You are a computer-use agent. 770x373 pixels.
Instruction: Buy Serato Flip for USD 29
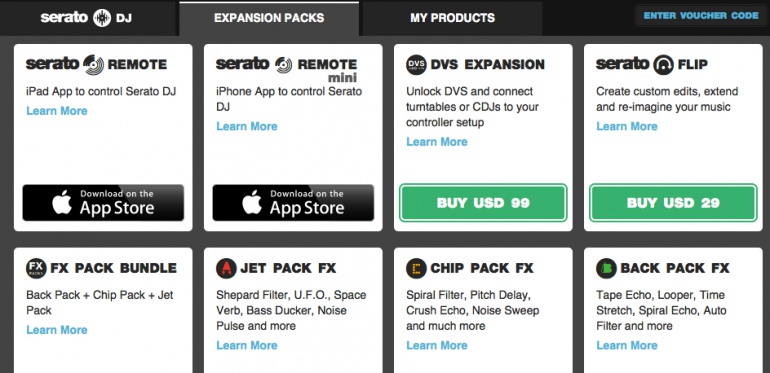[673, 203]
